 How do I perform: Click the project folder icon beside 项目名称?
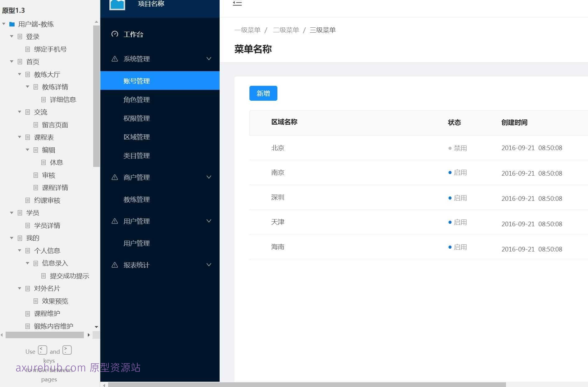(x=117, y=4)
